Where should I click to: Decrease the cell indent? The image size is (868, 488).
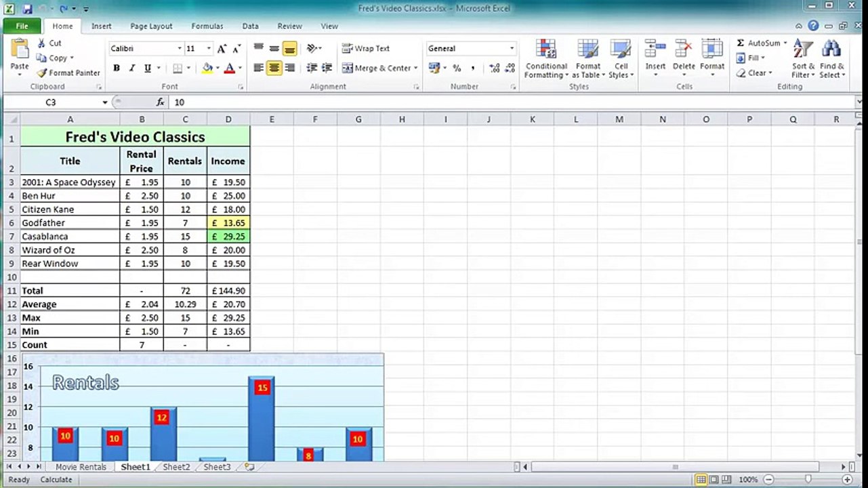pyautogui.click(x=312, y=68)
